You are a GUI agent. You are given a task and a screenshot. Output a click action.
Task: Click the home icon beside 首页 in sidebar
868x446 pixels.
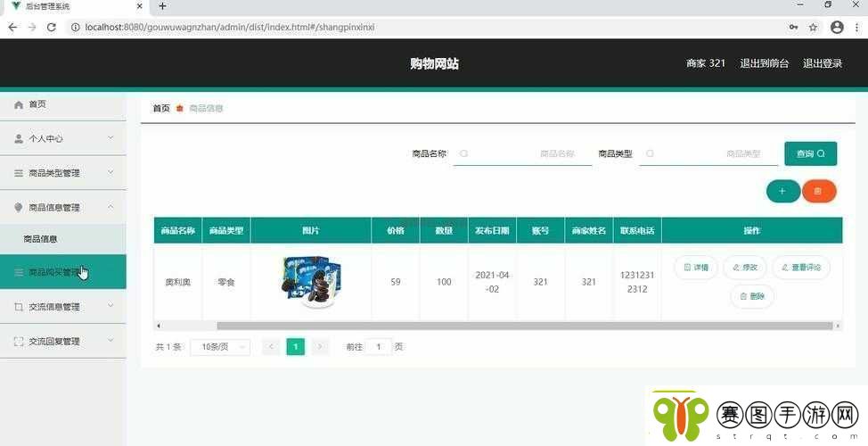coord(19,104)
